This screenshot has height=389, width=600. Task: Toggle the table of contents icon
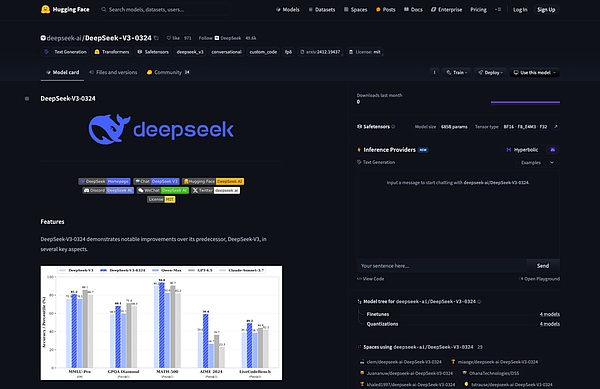coord(27,99)
